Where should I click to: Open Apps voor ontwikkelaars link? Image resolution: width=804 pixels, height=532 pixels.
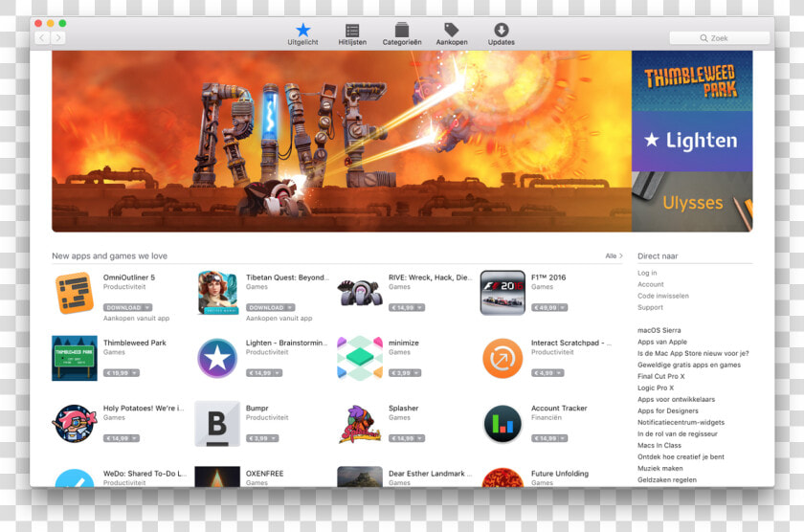677,399
